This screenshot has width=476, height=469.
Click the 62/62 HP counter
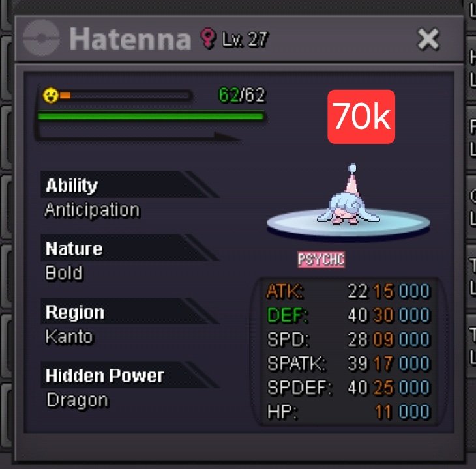242,95
